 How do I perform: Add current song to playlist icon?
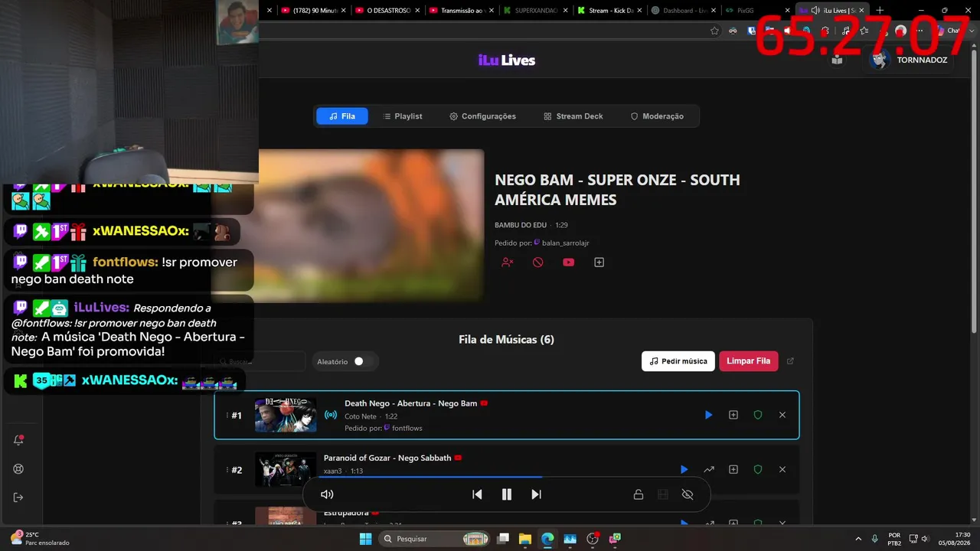[x=599, y=262]
